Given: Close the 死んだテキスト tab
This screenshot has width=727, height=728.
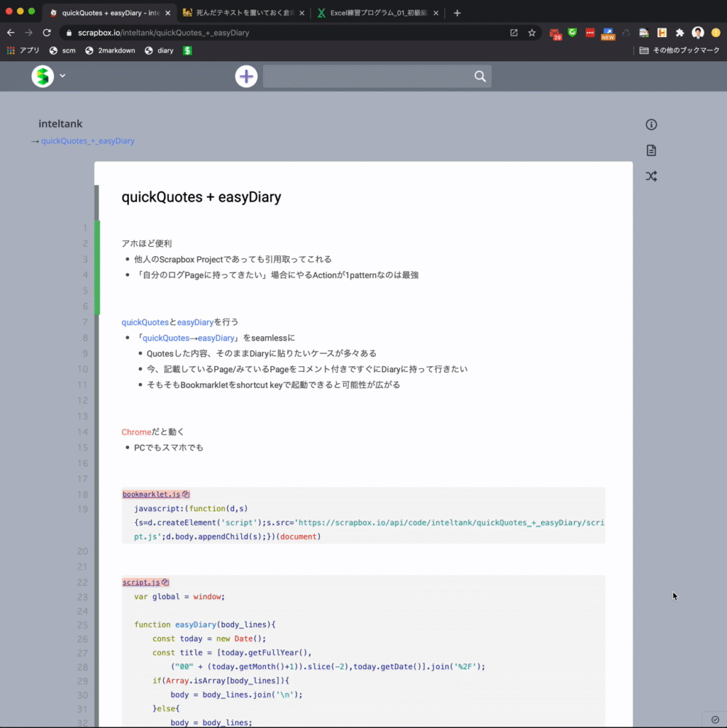Looking at the screenshot, I should [302, 13].
